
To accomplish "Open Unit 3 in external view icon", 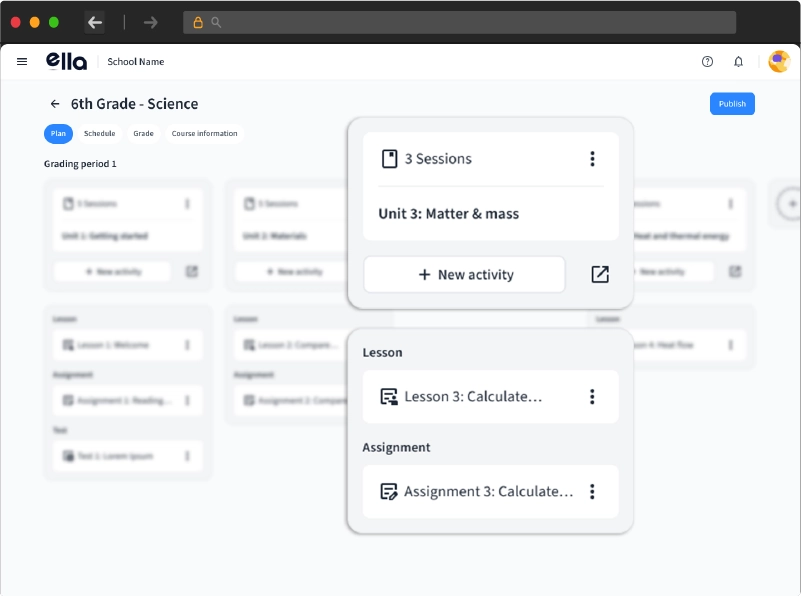I will pos(600,274).
